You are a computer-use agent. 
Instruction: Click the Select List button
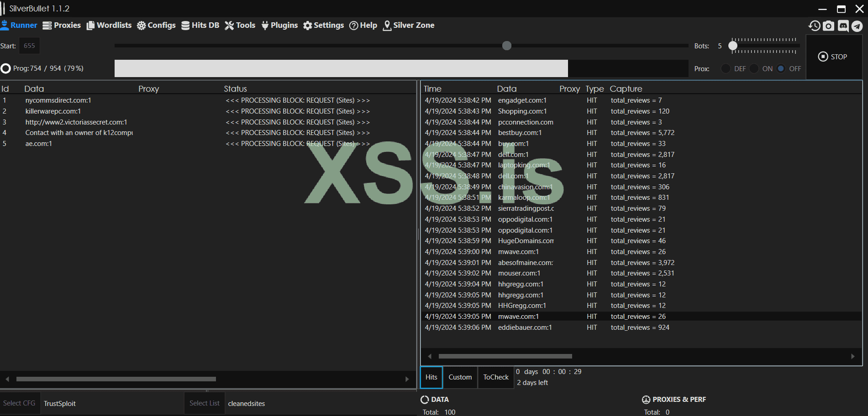tap(205, 403)
